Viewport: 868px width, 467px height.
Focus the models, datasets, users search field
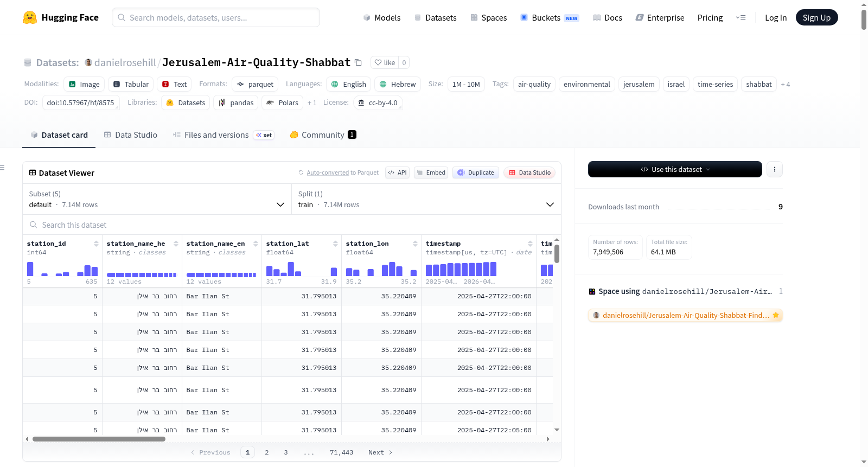coord(216,17)
